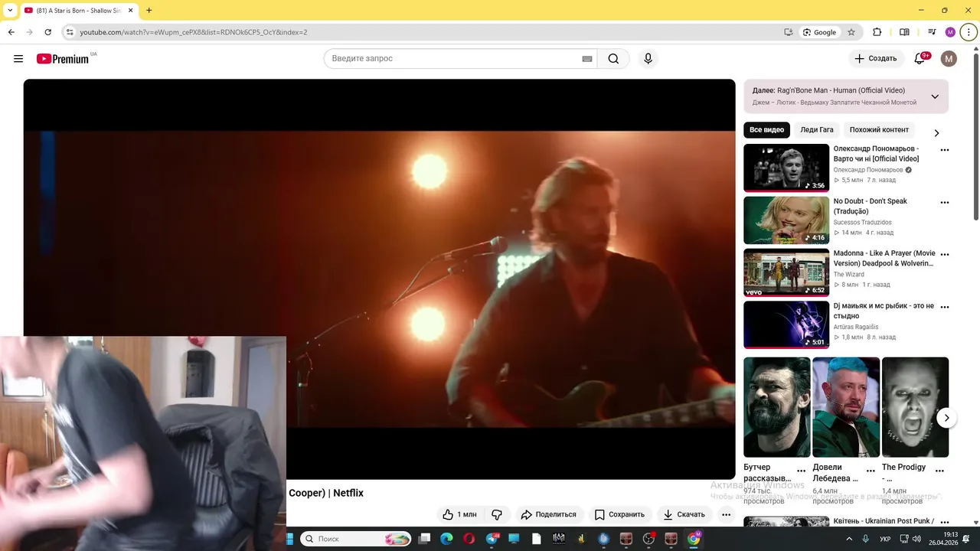Viewport: 980px width, 551px height.
Task: Open the Довели Лебедева short thumbnail
Action: [845, 407]
